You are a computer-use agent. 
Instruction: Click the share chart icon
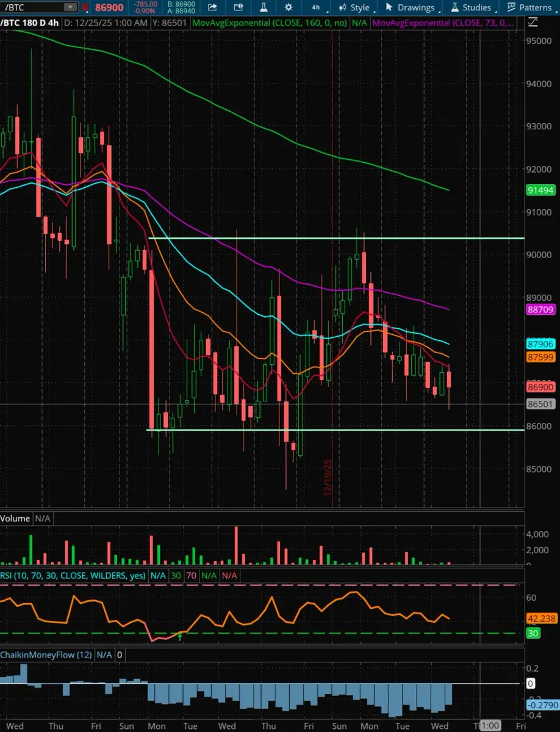click(212, 7)
